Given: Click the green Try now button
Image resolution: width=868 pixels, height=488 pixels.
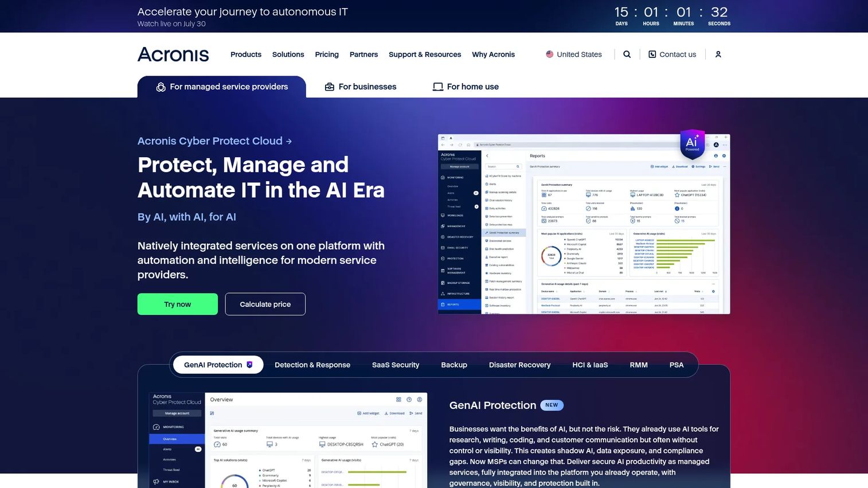Looking at the screenshot, I should pyautogui.click(x=178, y=304).
